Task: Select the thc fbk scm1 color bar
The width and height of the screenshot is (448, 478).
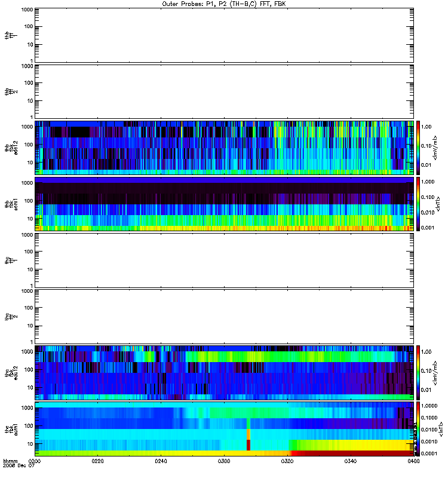Action: pos(418,429)
